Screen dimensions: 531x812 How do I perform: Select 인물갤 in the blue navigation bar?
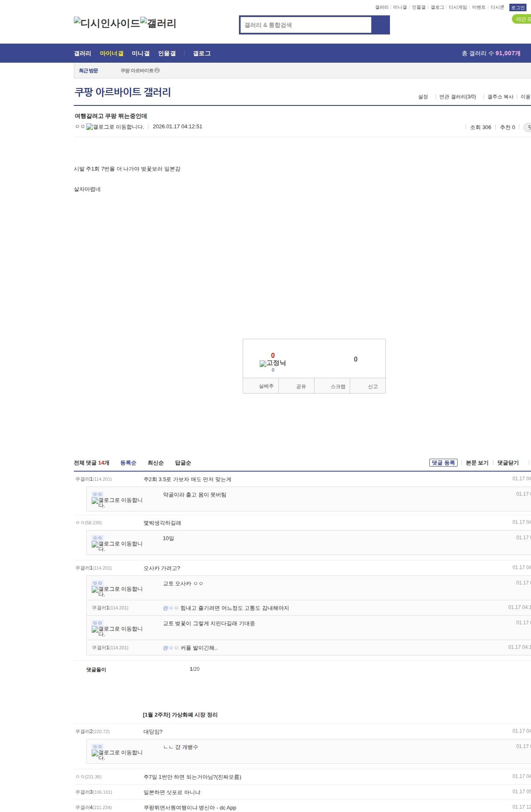[167, 53]
